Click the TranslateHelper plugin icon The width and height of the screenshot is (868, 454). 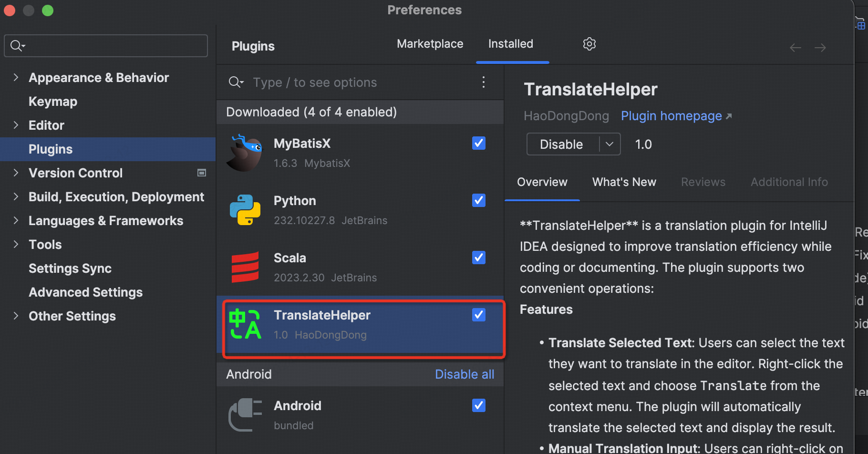[x=245, y=324]
